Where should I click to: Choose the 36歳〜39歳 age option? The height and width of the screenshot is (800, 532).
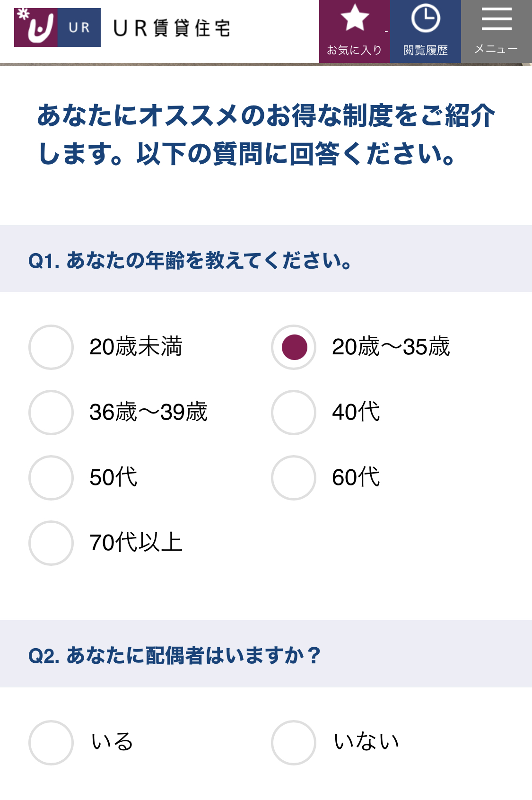(51, 413)
